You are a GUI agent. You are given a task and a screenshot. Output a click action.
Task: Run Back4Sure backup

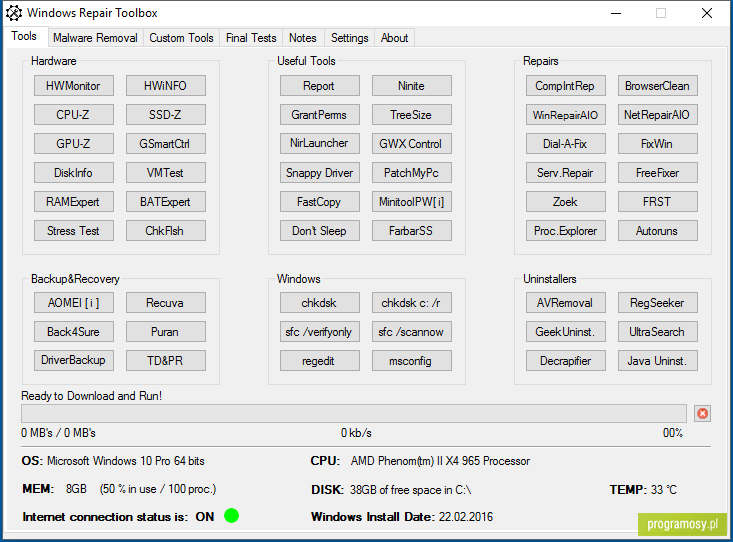73,332
